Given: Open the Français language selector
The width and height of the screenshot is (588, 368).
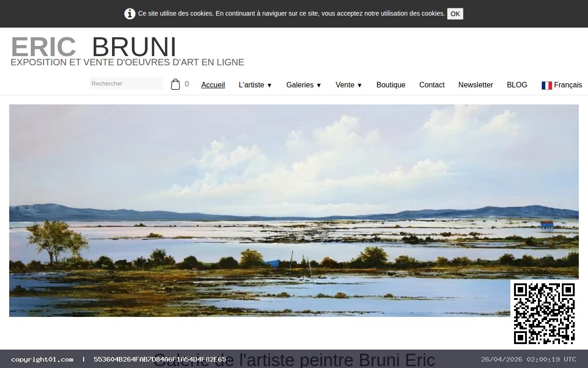Looking at the screenshot, I should coord(562,85).
